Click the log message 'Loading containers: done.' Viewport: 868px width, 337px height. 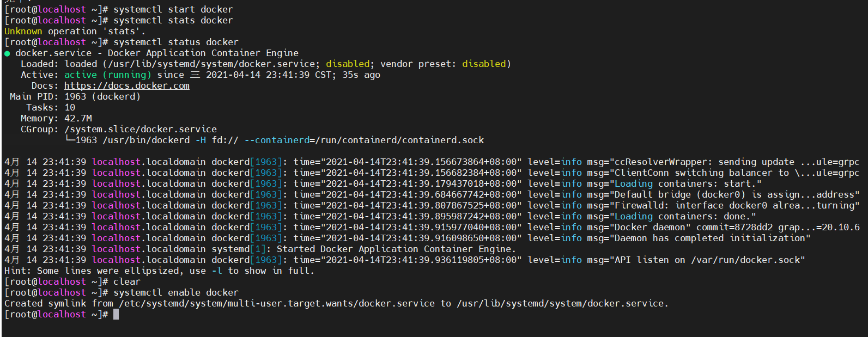[683, 216]
